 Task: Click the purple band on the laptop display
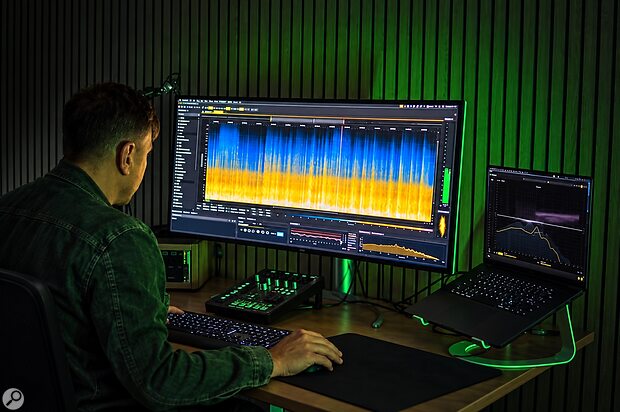click(556, 216)
